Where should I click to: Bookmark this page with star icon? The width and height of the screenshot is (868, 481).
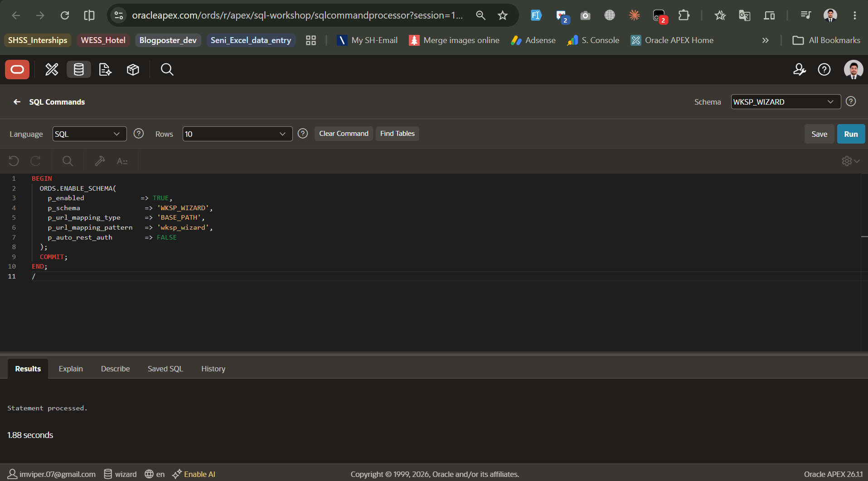coord(503,15)
